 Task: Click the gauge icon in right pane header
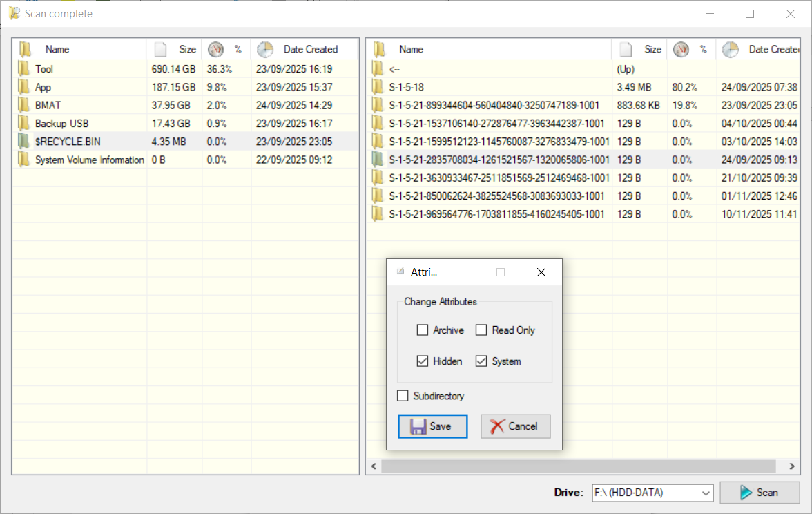(x=681, y=50)
